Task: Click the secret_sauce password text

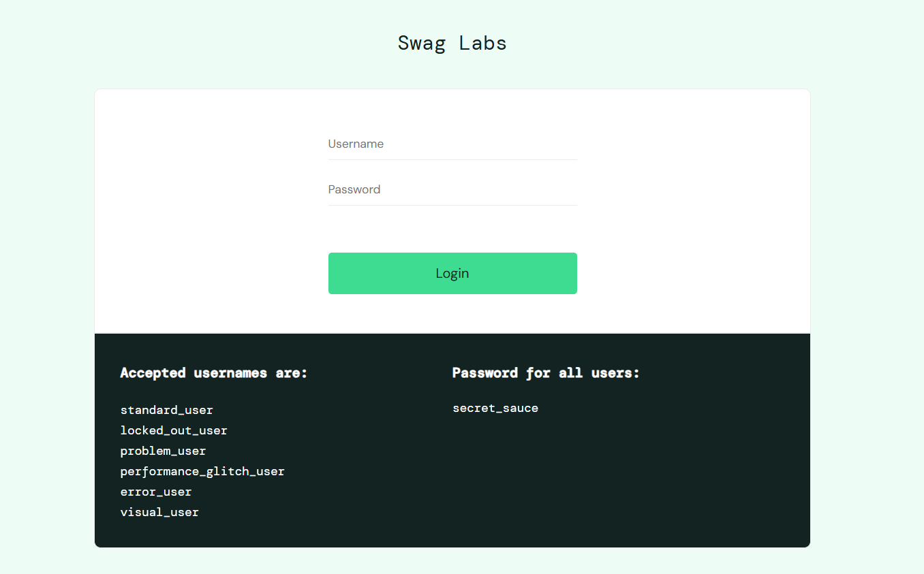Action: click(495, 409)
